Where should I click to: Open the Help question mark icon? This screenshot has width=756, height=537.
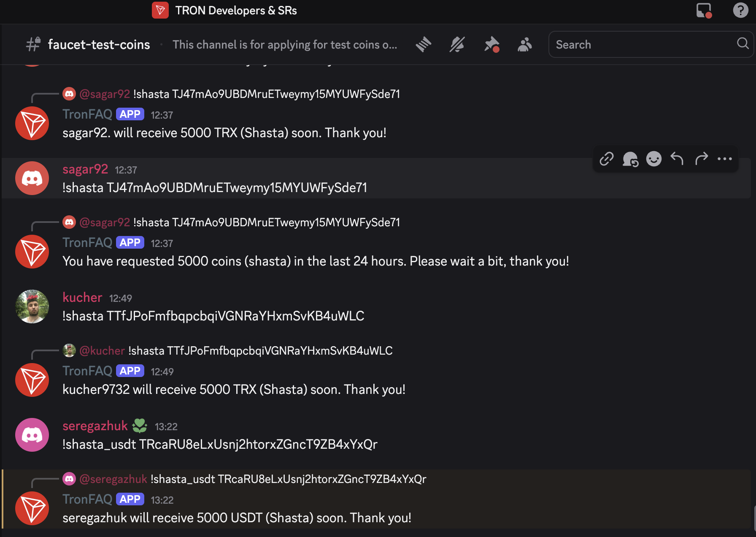point(740,10)
